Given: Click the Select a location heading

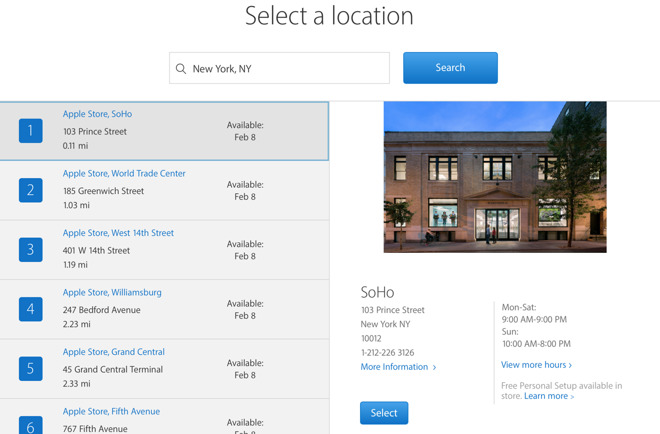Looking at the screenshot, I should (x=329, y=16).
